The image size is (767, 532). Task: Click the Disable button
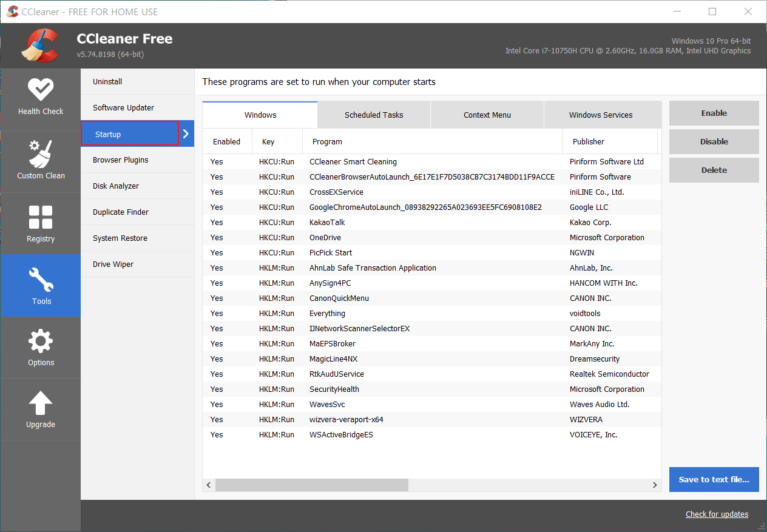click(x=714, y=141)
